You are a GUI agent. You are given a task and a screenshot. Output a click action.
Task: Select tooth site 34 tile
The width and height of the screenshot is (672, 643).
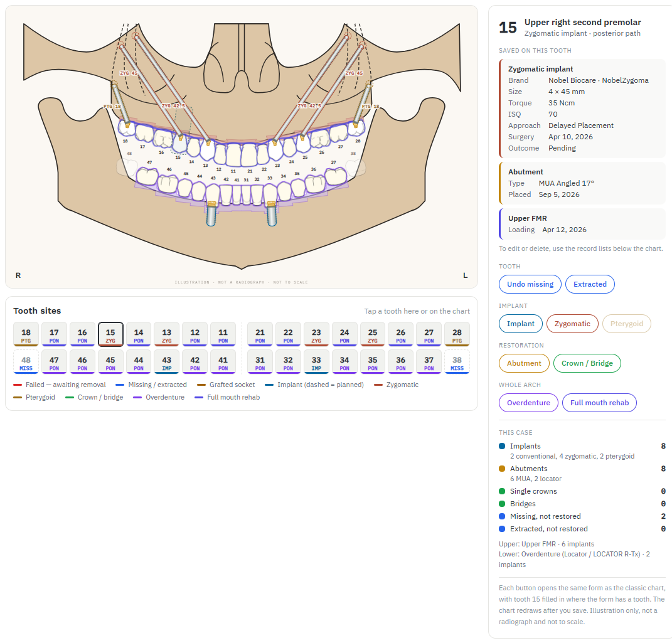(344, 362)
